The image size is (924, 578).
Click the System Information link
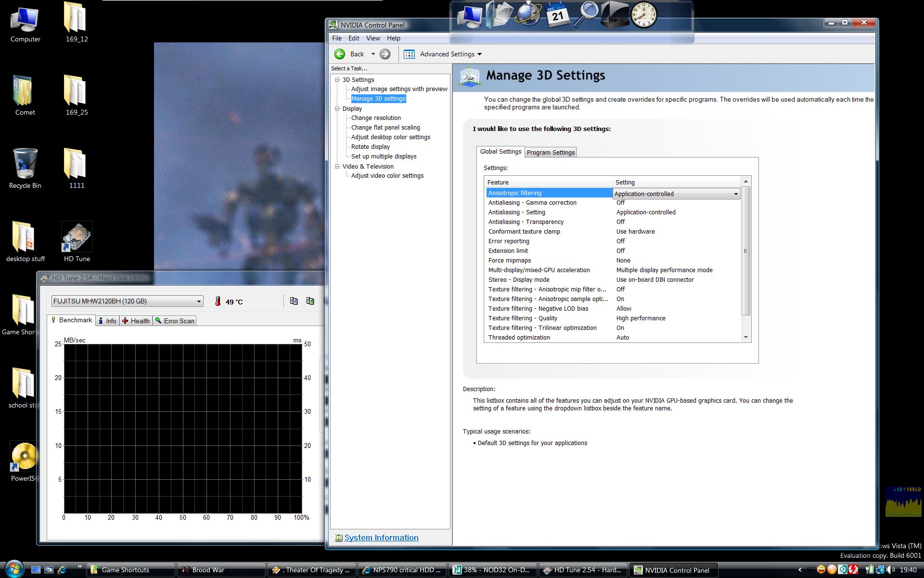pyautogui.click(x=381, y=538)
